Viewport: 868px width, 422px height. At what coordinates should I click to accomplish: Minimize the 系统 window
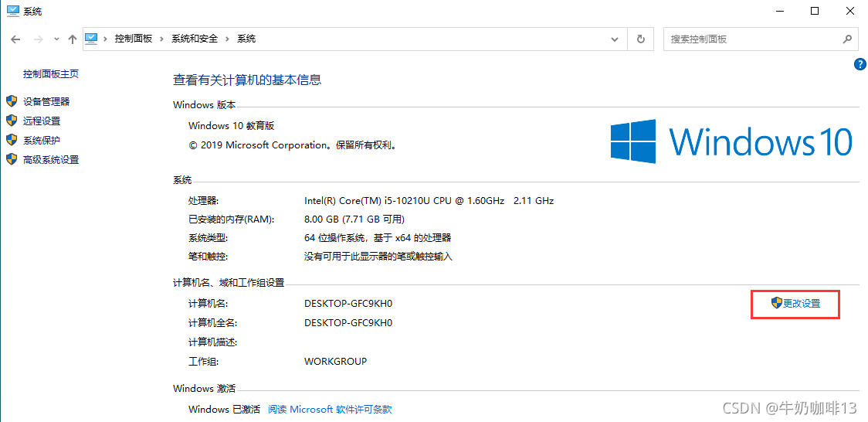(x=780, y=11)
